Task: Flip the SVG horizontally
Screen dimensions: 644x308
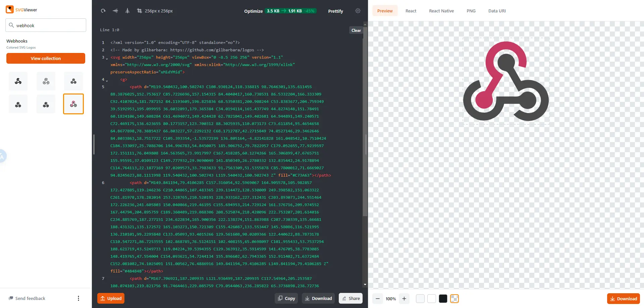Action: tap(115, 11)
